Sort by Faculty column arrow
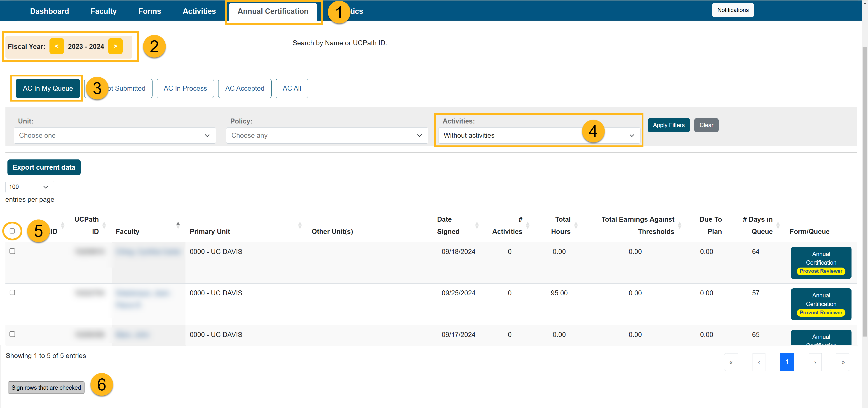The height and width of the screenshot is (408, 868). [x=178, y=225]
